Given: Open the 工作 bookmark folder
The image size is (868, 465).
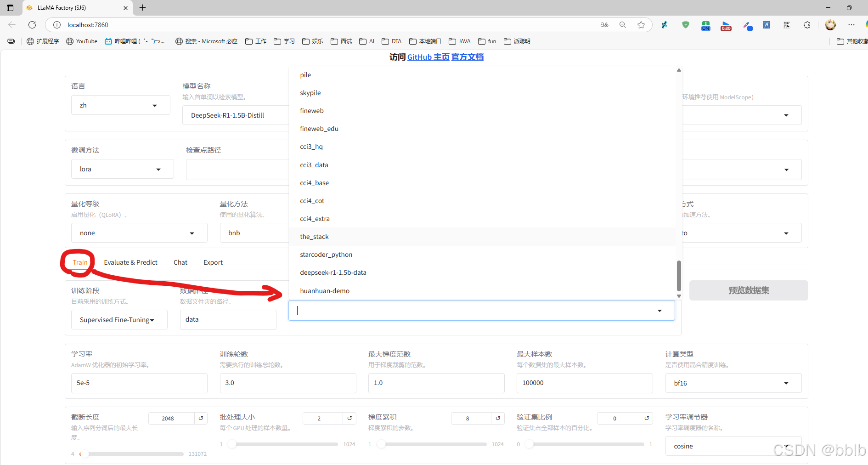Looking at the screenshot, I should tap(256, 41).
